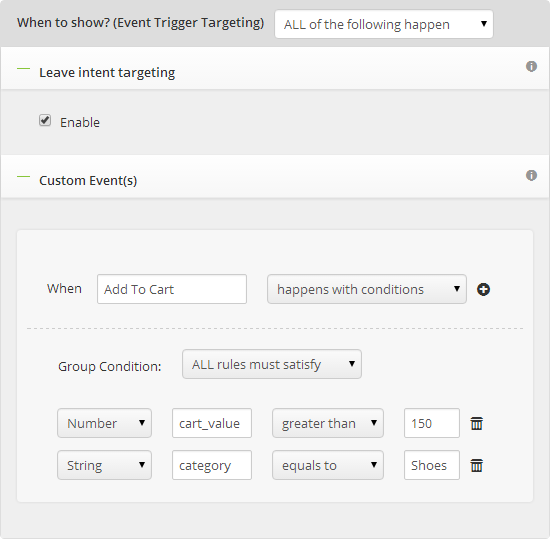The height and width of the screenshot is (539, 550).
Task: Click the 150 value field
Action: (x=432, y=423)
